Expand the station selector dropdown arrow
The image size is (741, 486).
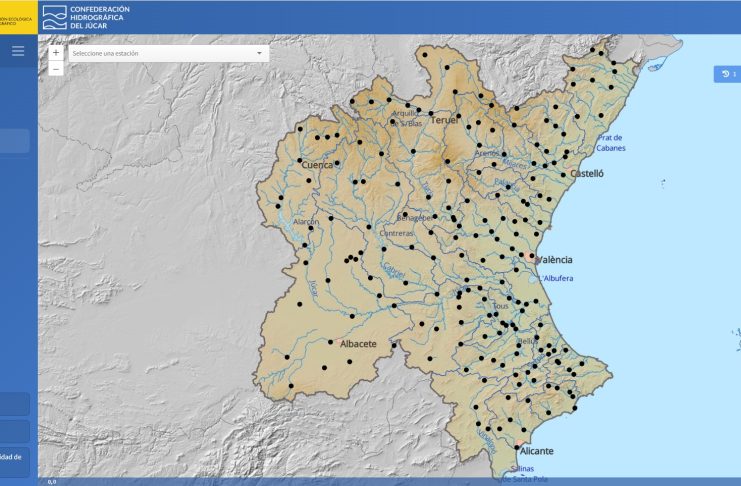pyautogui.click(x=259, y=53)
